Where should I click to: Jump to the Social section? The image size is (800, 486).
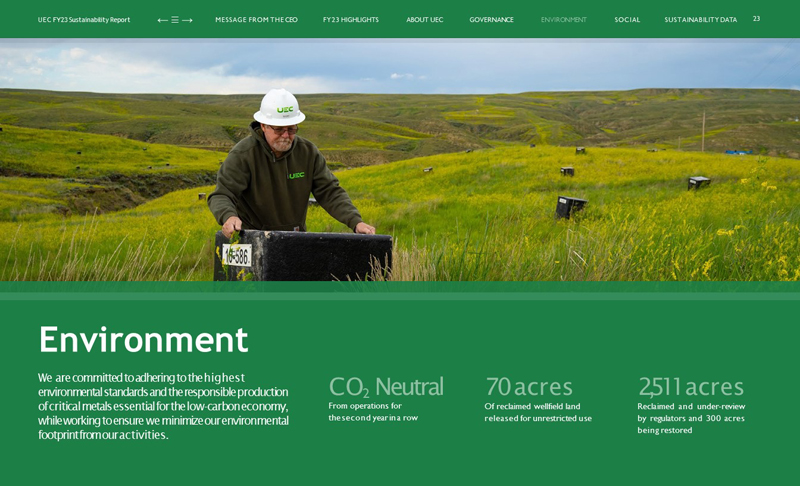[x=627, y=20]
